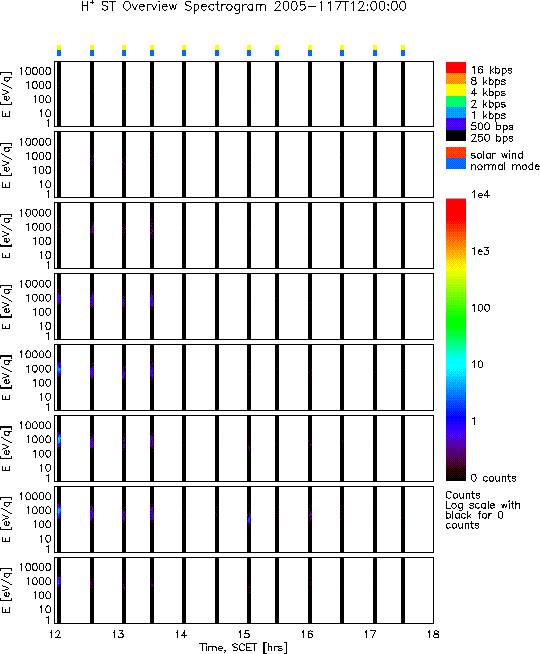This screenshot has height=654, width=540.
Task: Click the "16 kbps" legend label
Action: coord(492,70)
